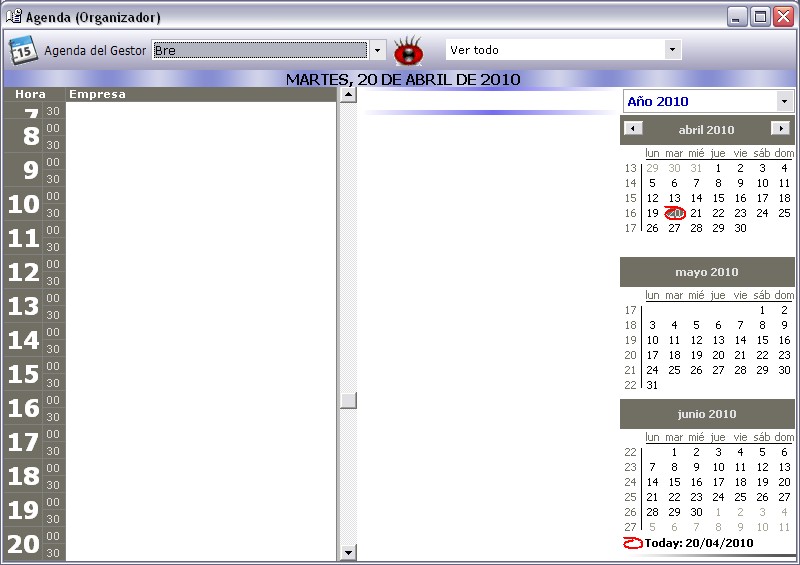800x565 pixels.
Task: Click agenda scrollbar down arrow
Action: pyautogui.click(x=348, y=552)
